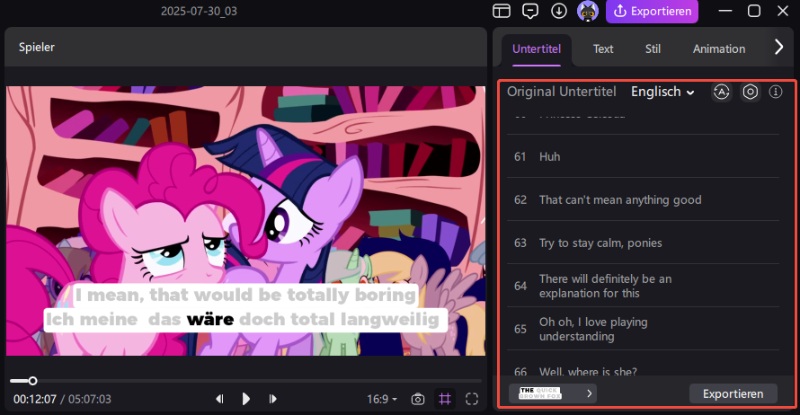Screen dimensions: 800x415
Task: Open the 16:9 aspect ratio dropdown
Action: pos(380,399)
